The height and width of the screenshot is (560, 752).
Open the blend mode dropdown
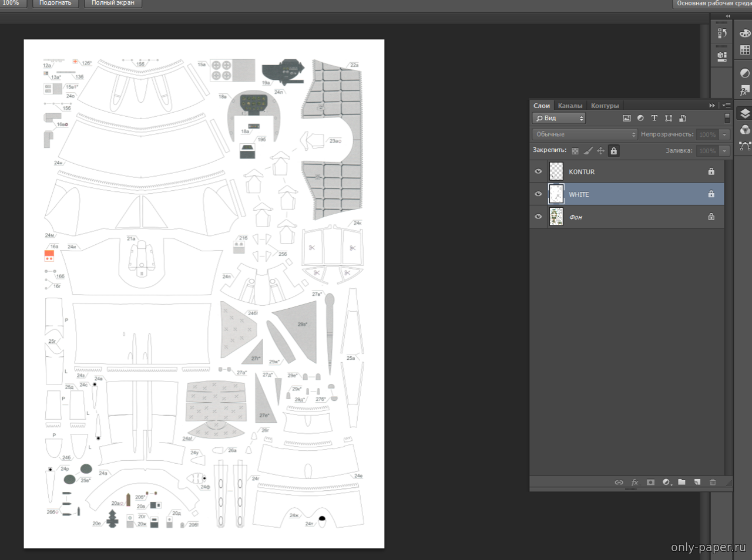coord(585,134)
